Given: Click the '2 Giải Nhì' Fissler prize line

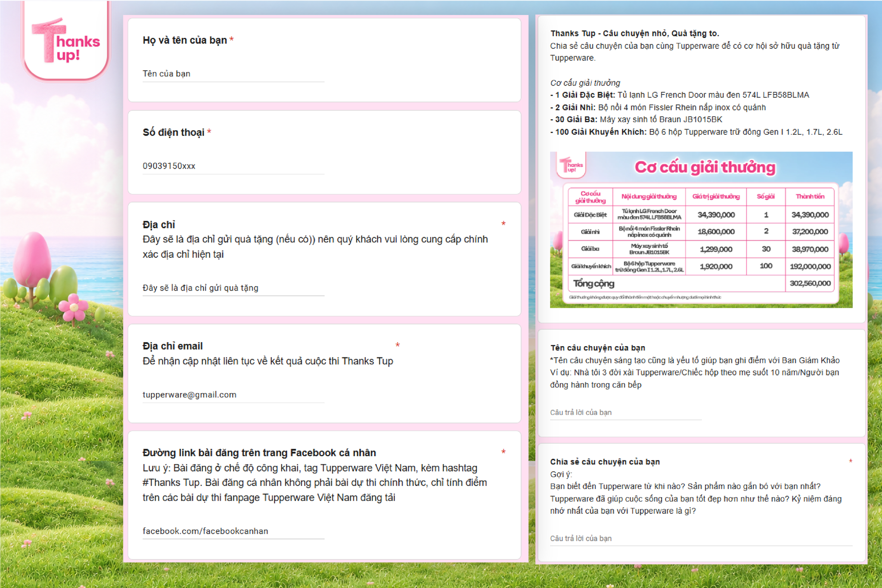Looking at the screenshot, I should 658,108.
